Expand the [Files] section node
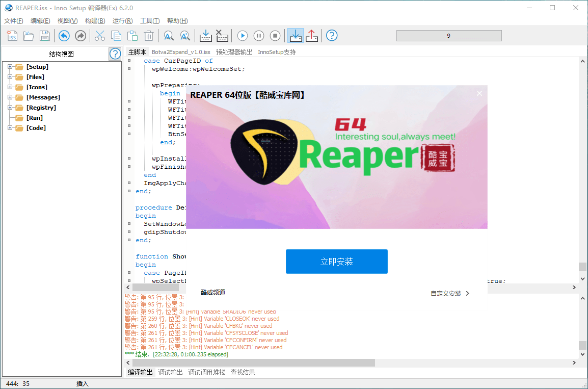This screenshot has height=389, width=588. pos(10,77)
